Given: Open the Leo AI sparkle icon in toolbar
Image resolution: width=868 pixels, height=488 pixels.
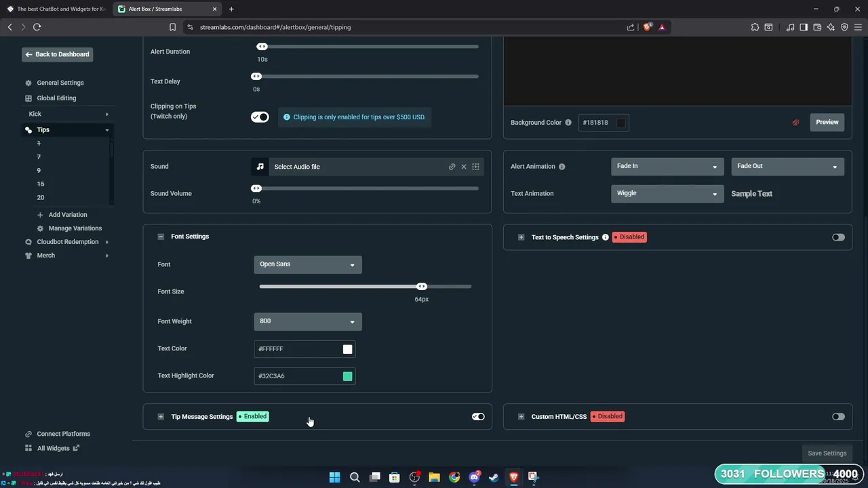Looking at the screenshot, I should click(x=831, y=27).
